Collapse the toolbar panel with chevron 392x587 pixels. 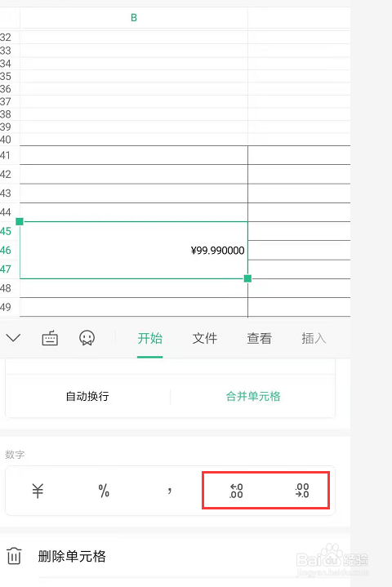pos(13,338)
